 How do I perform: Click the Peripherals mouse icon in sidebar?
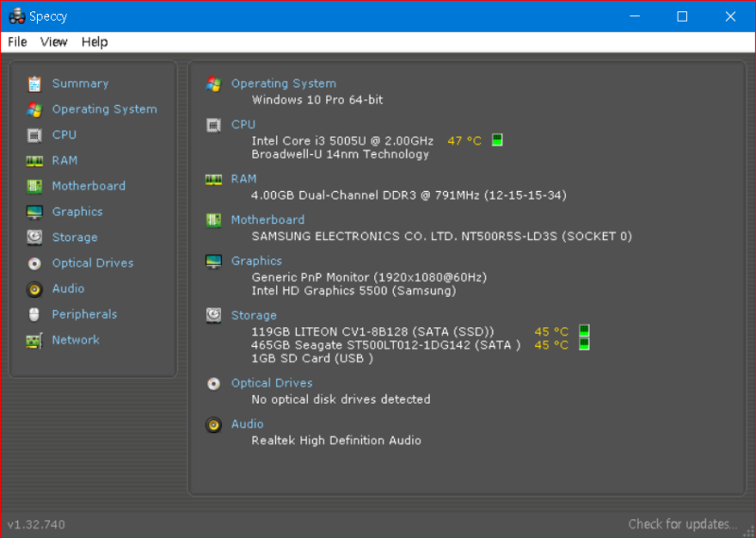34,314
